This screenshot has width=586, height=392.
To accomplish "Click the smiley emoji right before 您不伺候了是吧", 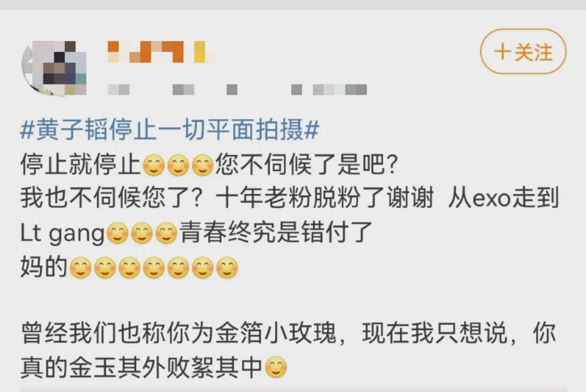I will (202, 165).
